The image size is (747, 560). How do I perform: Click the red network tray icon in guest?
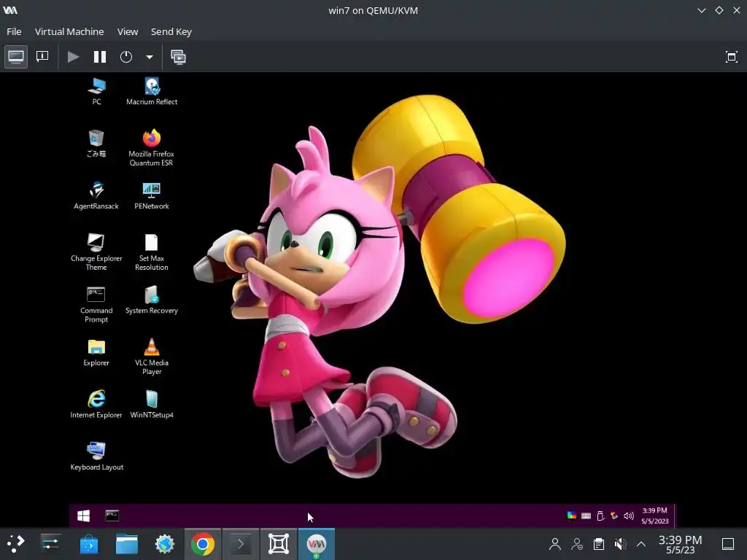[x=614, y=516]
